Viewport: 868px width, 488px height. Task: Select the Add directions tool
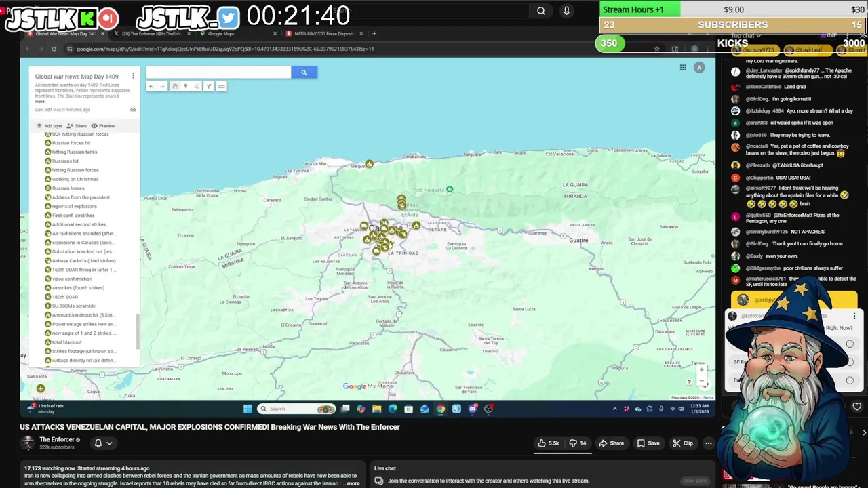[x=209, y=86]
